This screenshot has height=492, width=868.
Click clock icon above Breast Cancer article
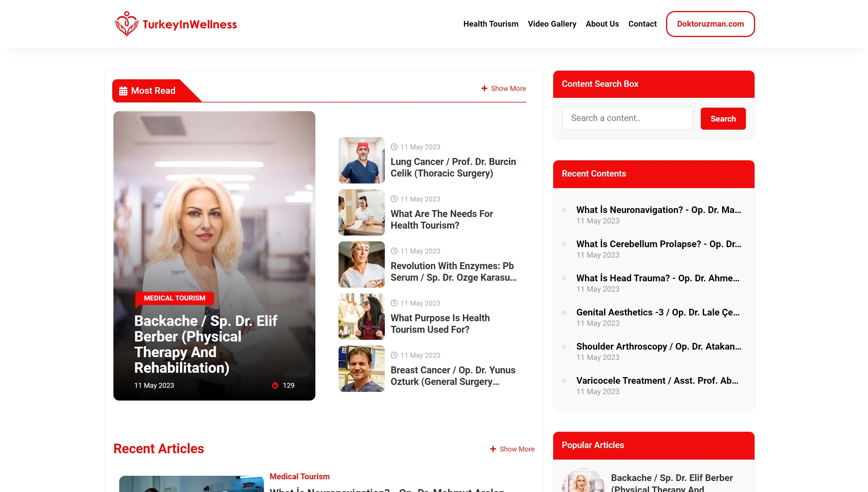point(394,355)
